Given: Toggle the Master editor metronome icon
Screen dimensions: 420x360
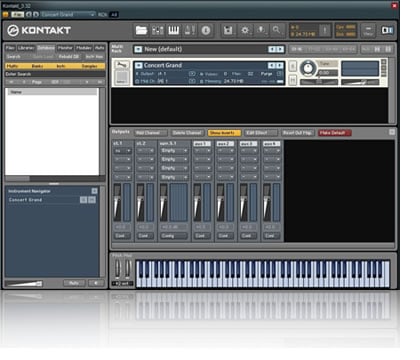Looking at the screenshot, I should tap(190, 30).
